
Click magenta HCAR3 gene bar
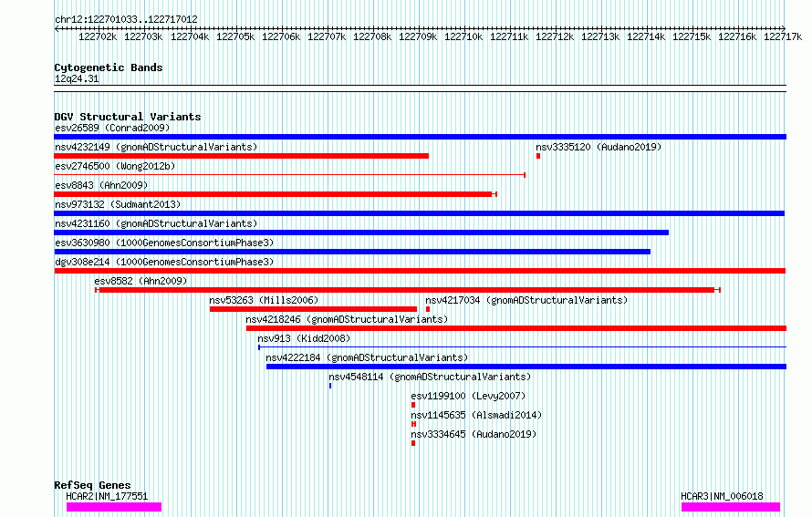click(x=731, y=507)
